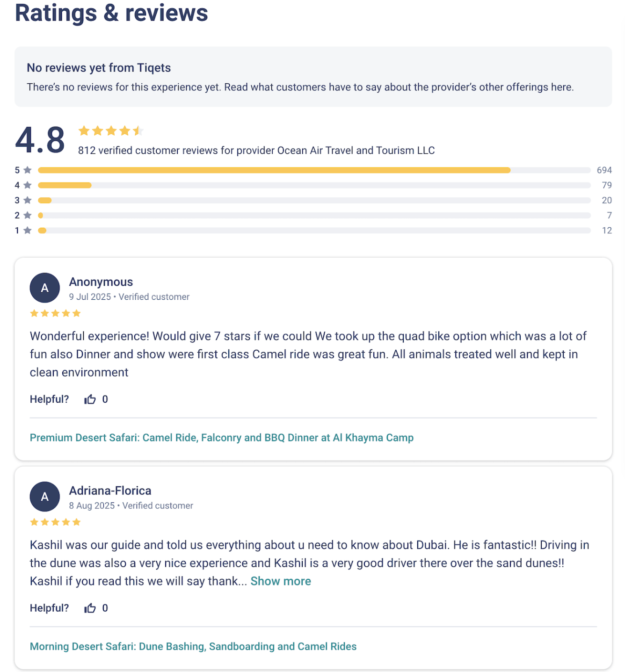The image size is (625, 672).
Task: Click the 694 five-star review count
Action: (x=604, y=170)
